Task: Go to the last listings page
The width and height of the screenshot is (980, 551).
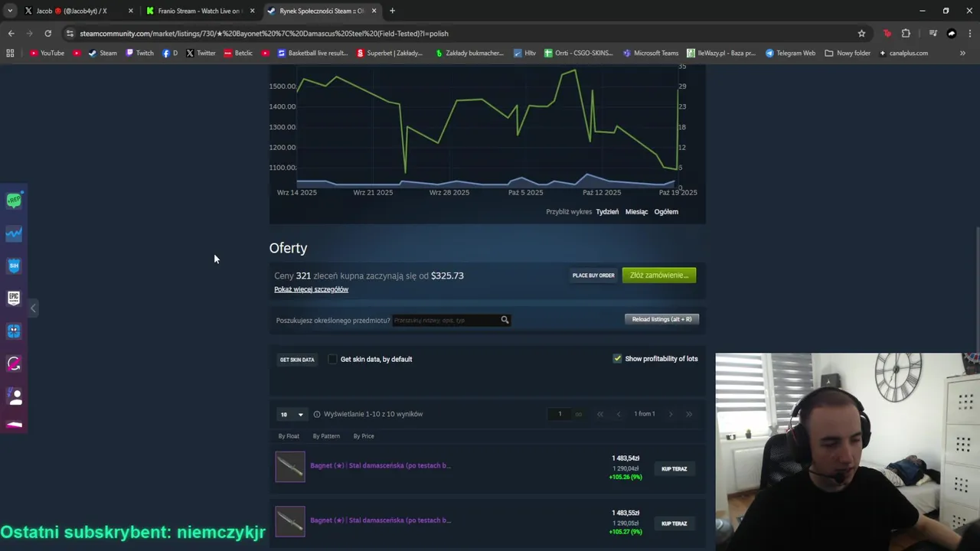Action: pos(689,414)
